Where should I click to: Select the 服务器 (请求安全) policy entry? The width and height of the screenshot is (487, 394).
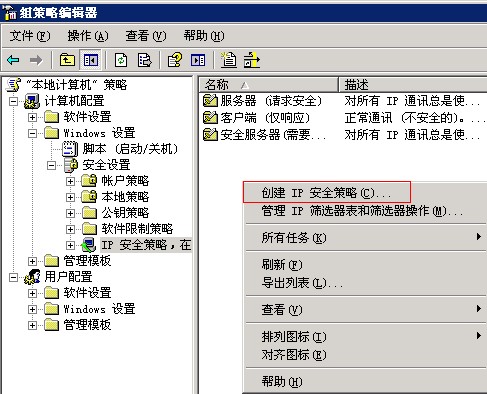262,101
